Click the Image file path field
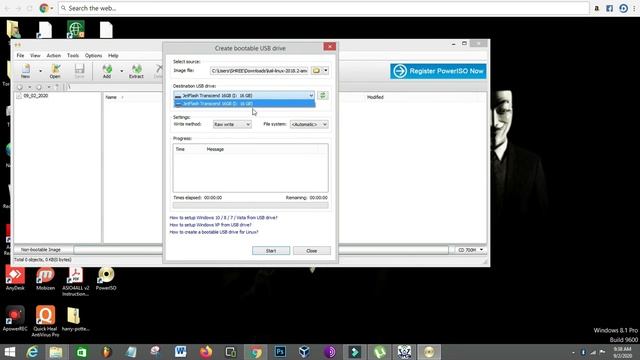 coord(259,71)
